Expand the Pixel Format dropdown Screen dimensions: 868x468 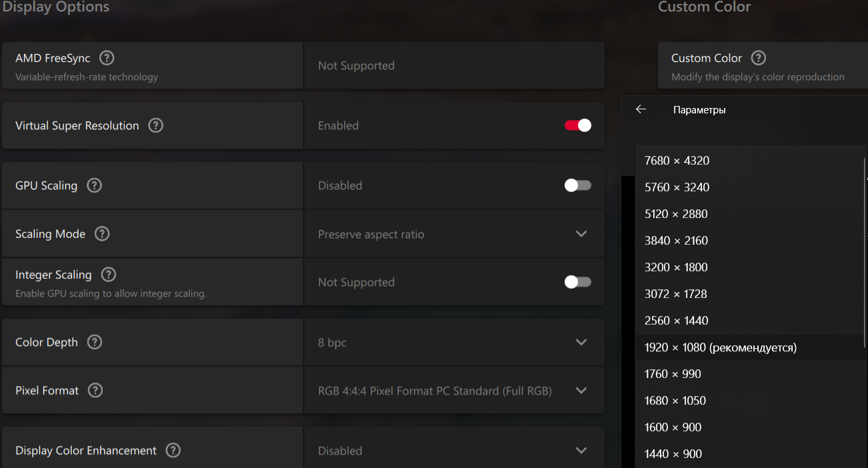pos(581,390)
